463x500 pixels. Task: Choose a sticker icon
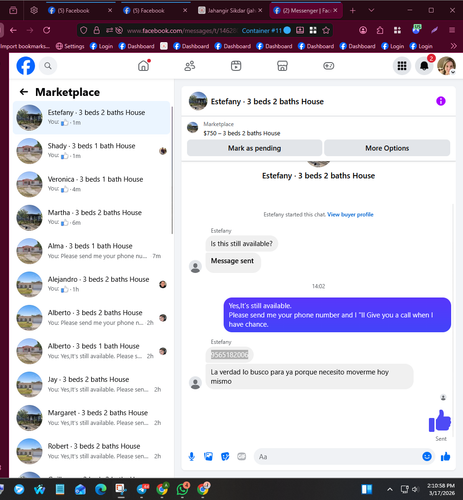point(225,456)
